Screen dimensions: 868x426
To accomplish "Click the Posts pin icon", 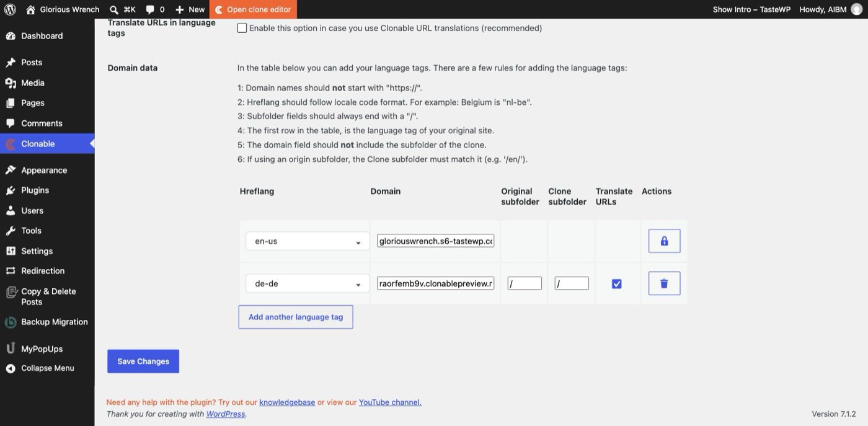I will tap(11, 62).
